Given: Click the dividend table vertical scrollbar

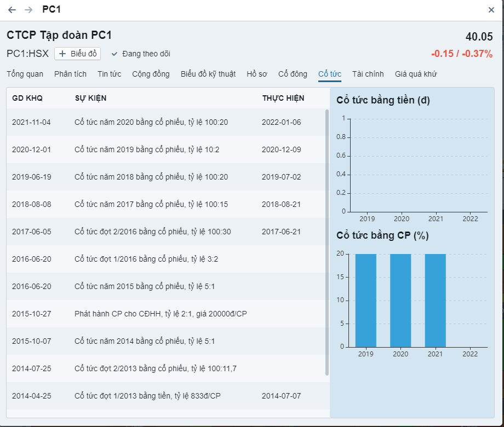Looking at the screenshot, I should [x=327, y=241].
